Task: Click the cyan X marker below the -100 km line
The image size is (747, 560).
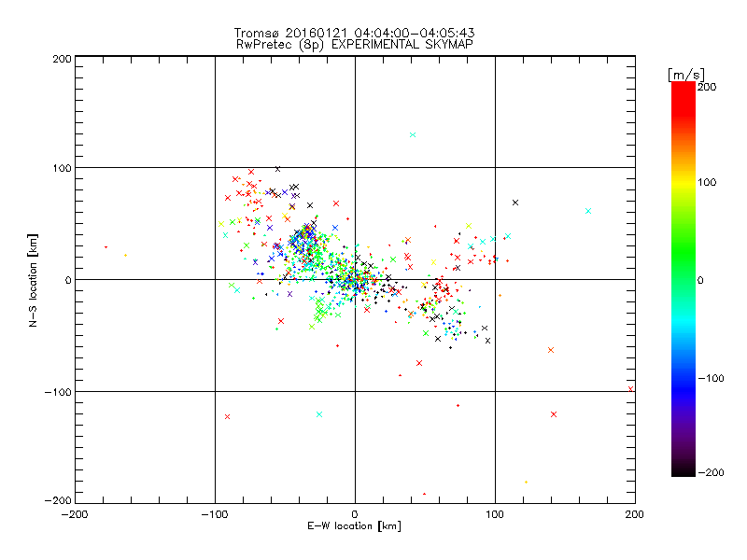Action: (319, 414)
